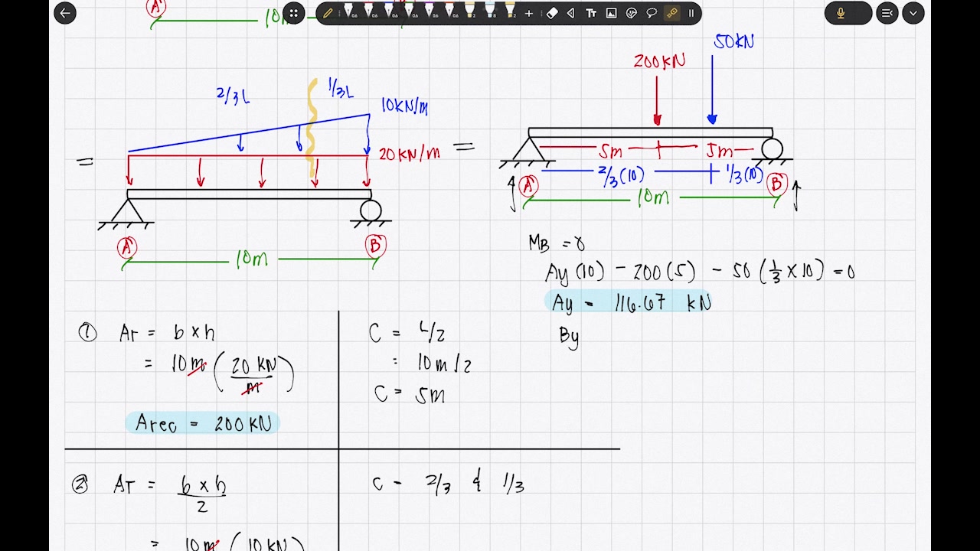Tap the handwritten 'By' line
The height and width of the screenshot is (551, 980).
[x=569, y=337]
